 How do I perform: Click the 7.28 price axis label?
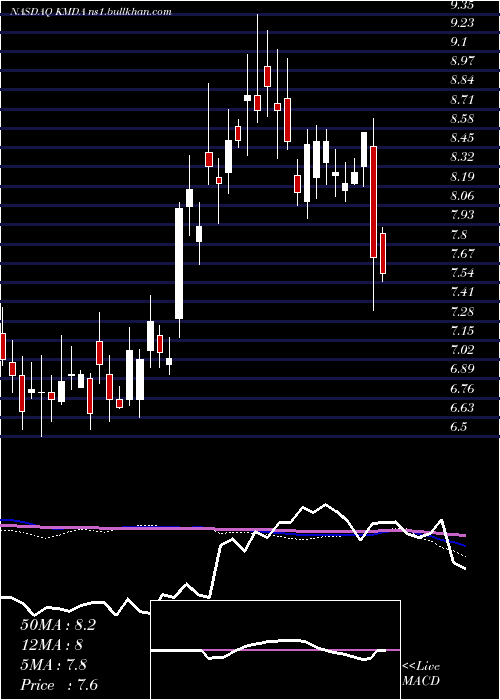462,311
